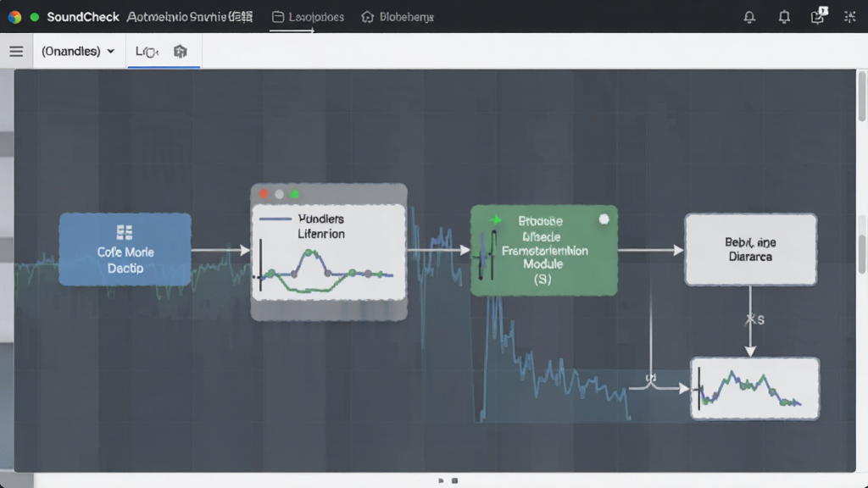Click the green status dot beside SoundCheck

click(x=34, y=17)
